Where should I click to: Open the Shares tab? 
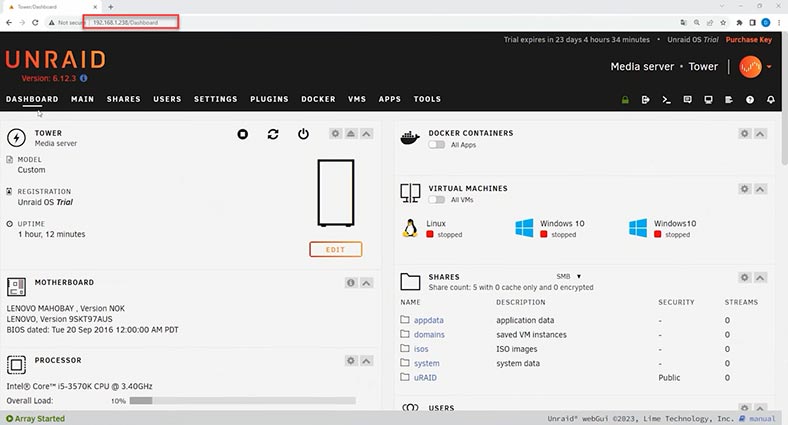pos(124,99)
